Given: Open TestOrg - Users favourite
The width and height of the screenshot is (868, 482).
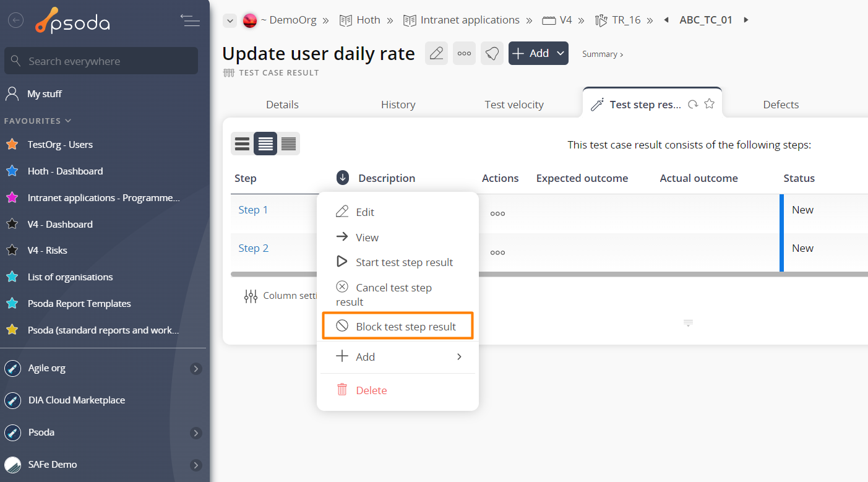Looking at the screenshot, I should pyautogui.click(x=60, y=145).
